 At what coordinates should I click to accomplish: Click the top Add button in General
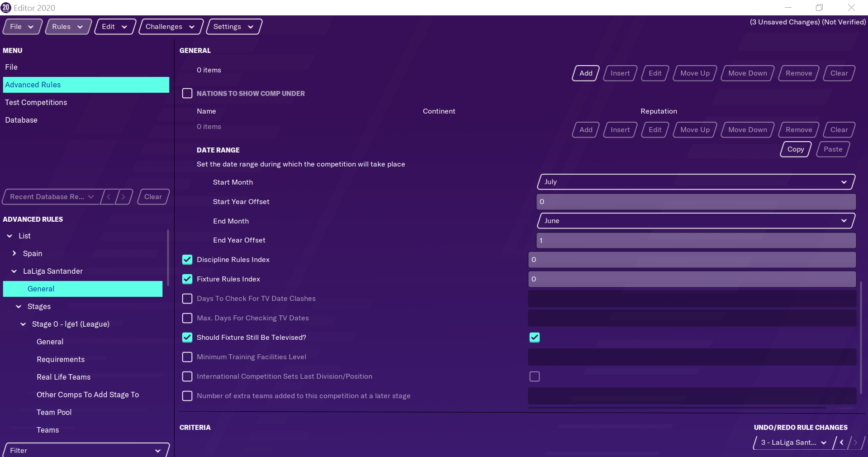tap(585, 73)
